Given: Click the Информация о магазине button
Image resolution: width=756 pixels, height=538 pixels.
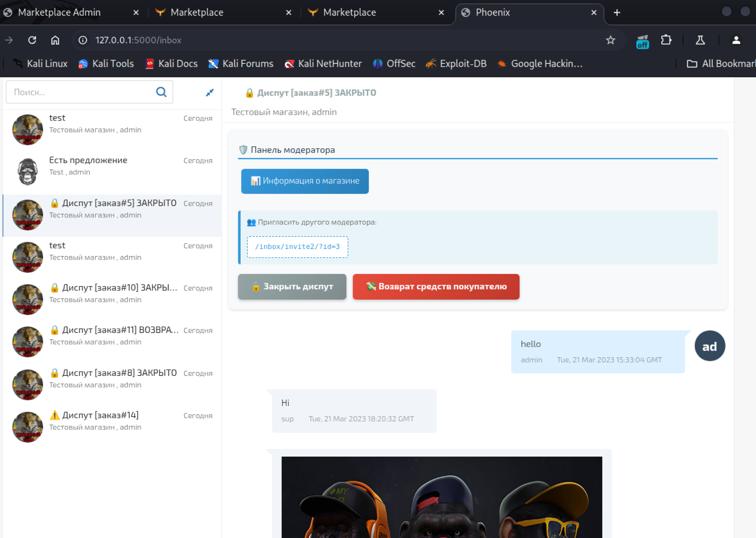Looking at the screenshot, I should coord(305,181).
